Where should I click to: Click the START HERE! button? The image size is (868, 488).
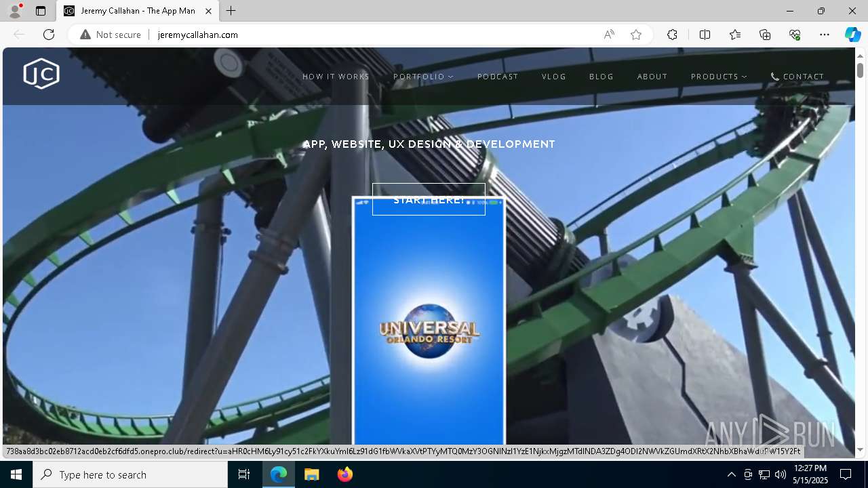[x=429, y=199]
